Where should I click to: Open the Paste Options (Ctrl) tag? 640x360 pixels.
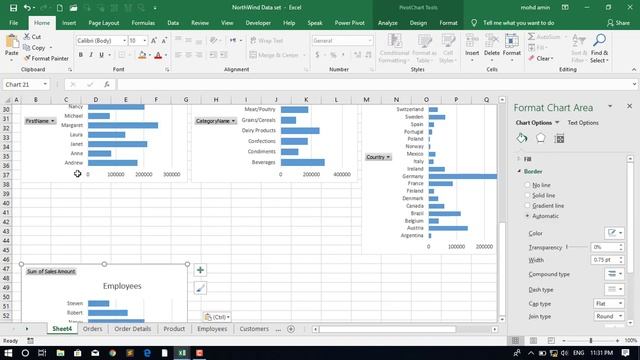click(217, 317)
